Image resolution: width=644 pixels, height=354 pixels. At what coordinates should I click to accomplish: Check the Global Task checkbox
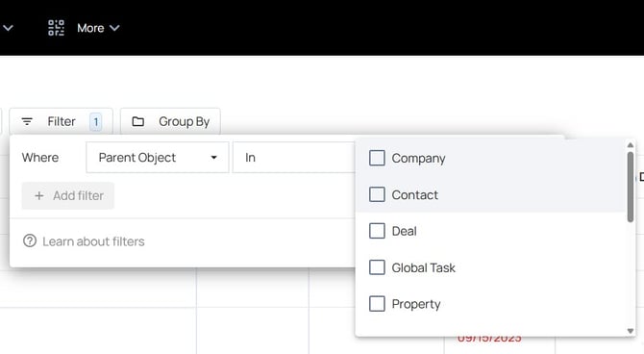[377, 267]
